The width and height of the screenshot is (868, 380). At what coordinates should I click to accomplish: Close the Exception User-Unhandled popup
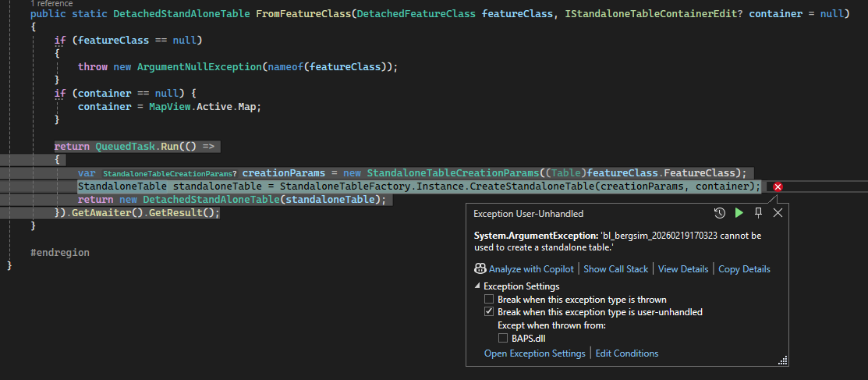(x=778, y=213)
